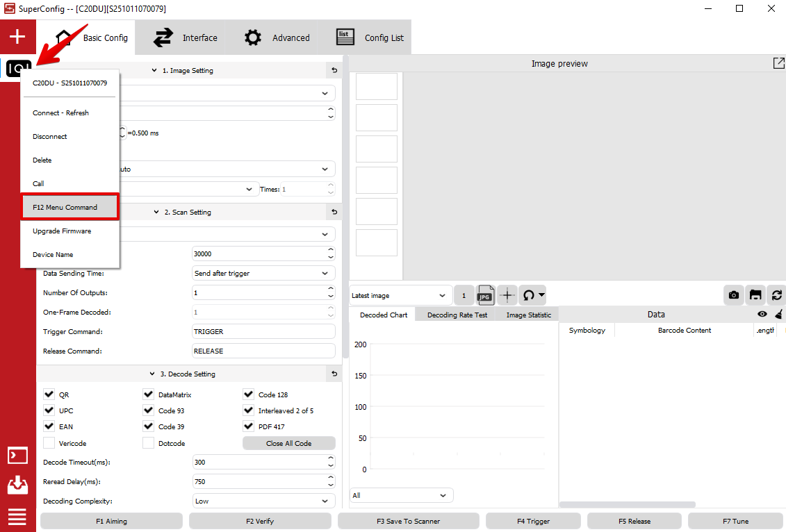The height and width of the screenshot is (532, 786).
Task: Enable the Dotcode checkbox
Action: (x=148, y=443)
